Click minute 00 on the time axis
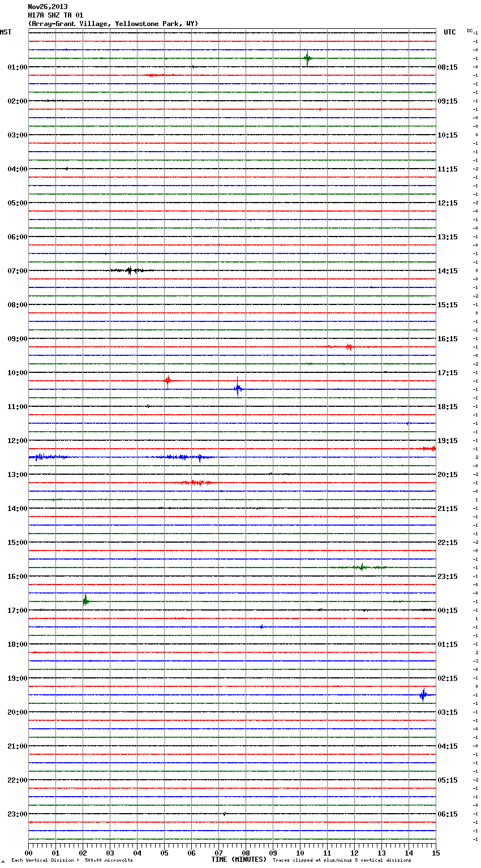The width and height of the screenshot is (481, 868). (x=28, y=853)
